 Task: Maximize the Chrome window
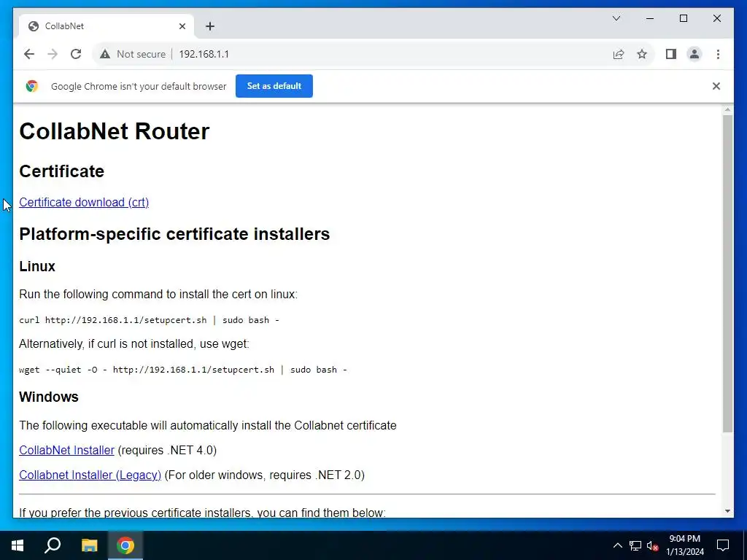coord(683,18)
